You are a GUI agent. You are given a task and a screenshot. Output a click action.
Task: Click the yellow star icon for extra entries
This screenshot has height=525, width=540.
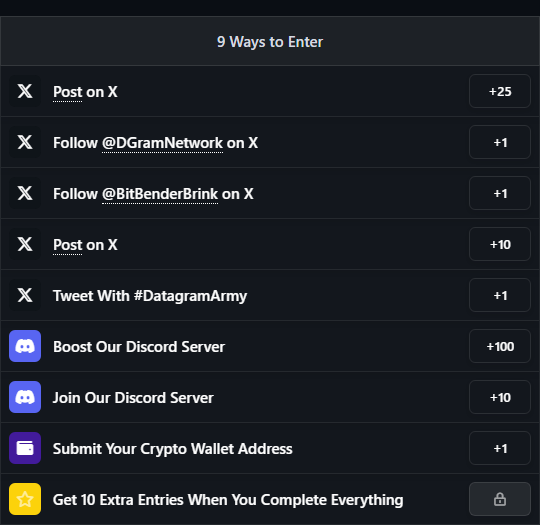25,499
